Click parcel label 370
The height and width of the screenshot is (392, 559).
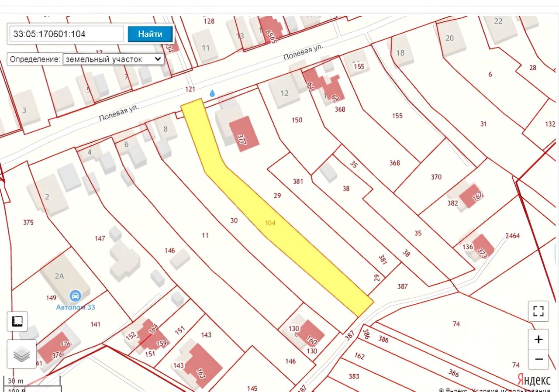tap(436, 177)
